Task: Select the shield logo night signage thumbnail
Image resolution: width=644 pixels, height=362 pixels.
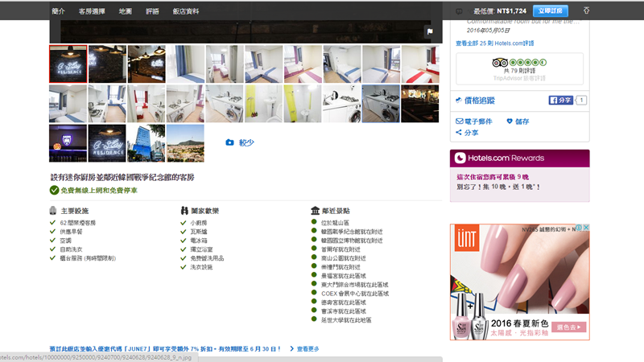Action: pyautogui.click(x=68, y=143)
